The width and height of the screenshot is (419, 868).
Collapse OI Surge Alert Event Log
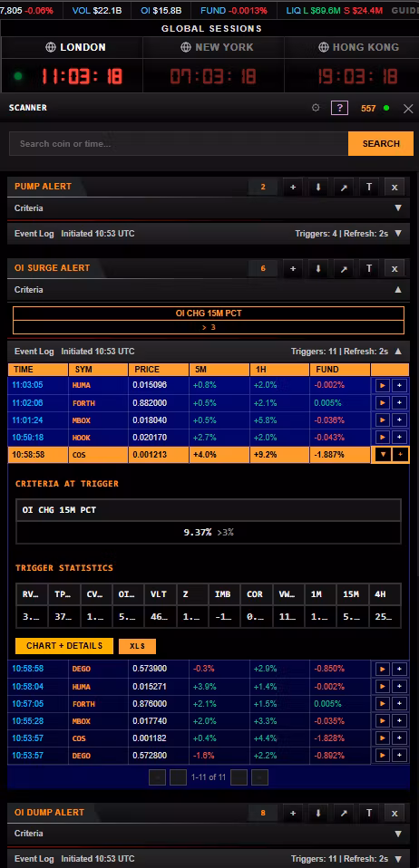(x=209, y=351)
